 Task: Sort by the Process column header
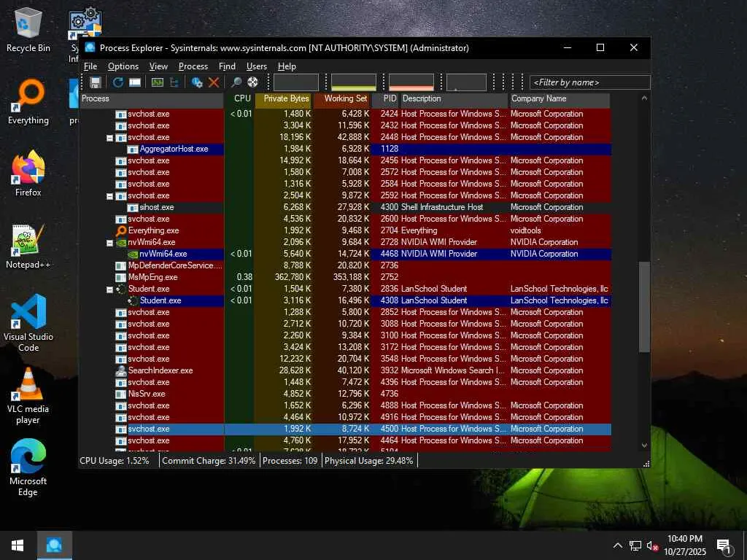[x=152, y=98]
